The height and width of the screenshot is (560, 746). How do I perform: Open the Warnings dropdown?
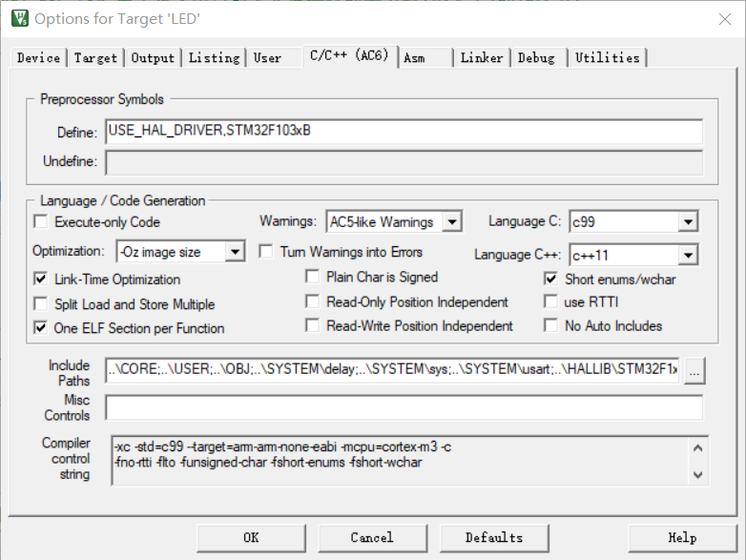(x=452, y=221)
